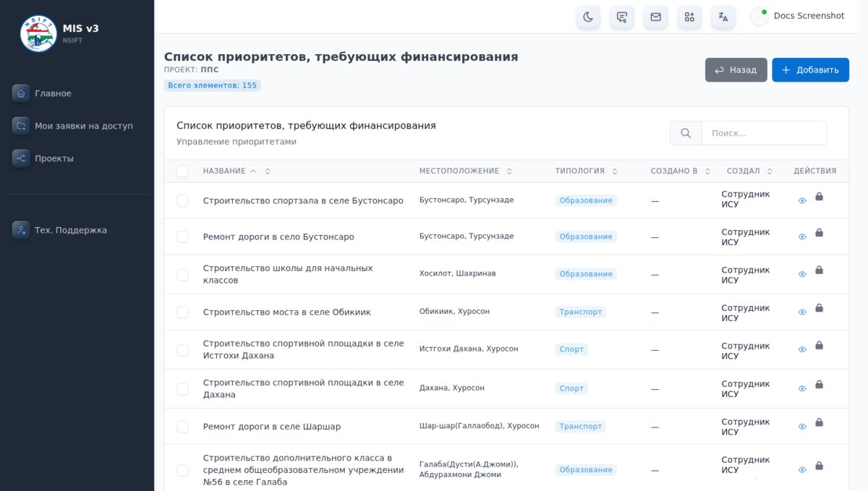Click the title Строительство моста в селе Обикиик
Image resolution: width=868 pixels, height=491 pixels.
[x=286, y=312]
